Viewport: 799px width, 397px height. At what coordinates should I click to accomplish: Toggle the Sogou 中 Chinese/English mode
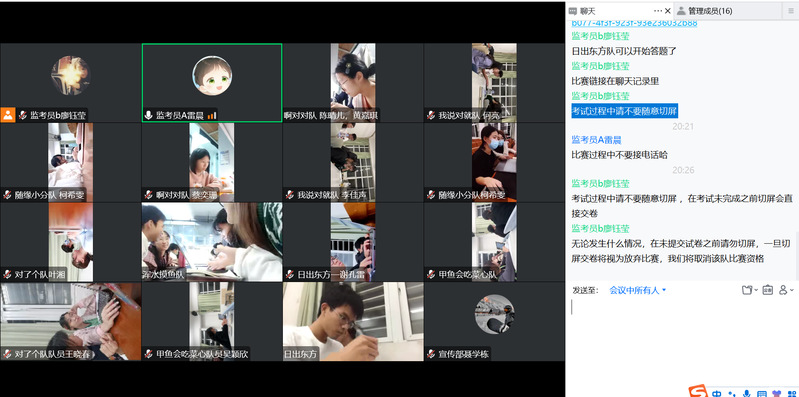[717, 393]
